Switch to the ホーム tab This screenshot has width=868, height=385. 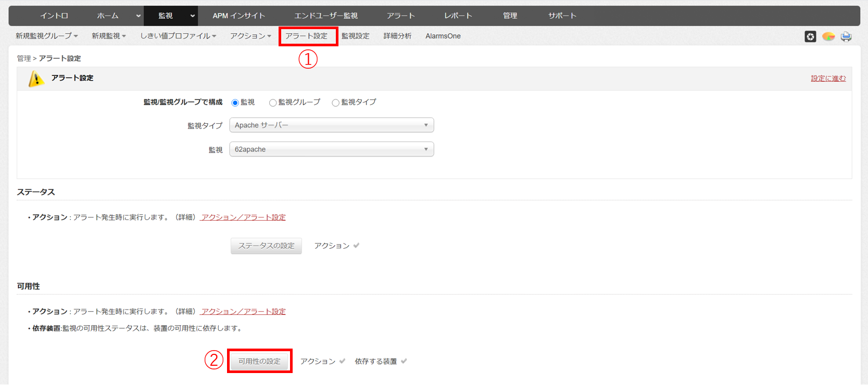tap(108, 16)
